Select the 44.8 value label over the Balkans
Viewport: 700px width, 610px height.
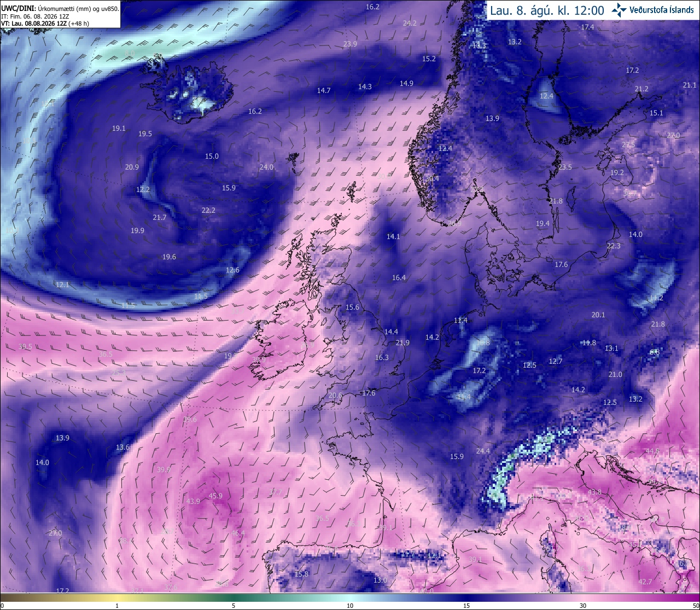[652, 451]
